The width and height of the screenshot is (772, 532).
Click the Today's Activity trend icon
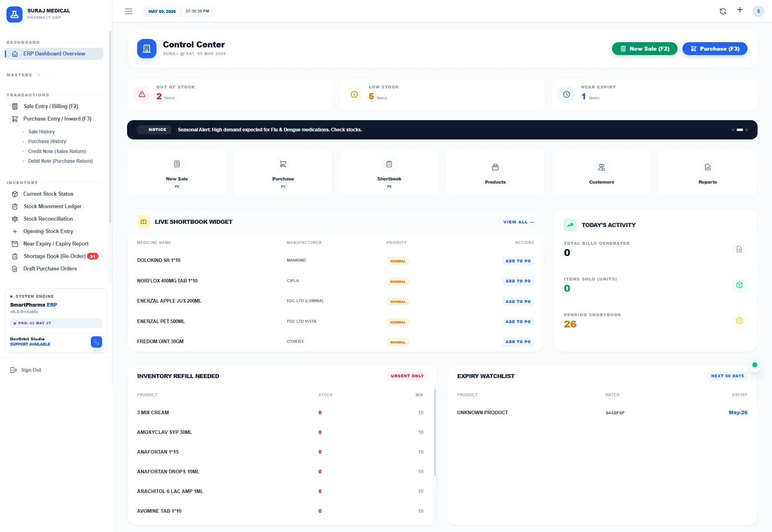pyautogui.click(x=570, y=225)
